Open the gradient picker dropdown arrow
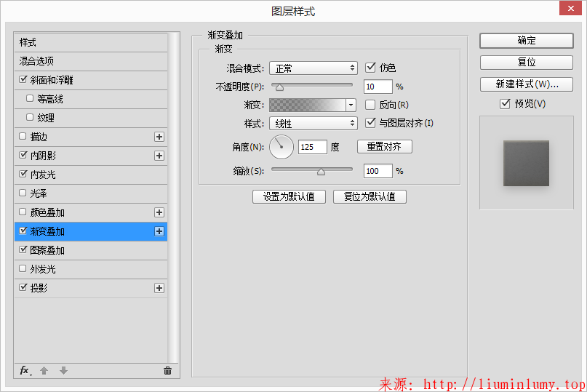This screenshot has height=392, width=587. tap(351, 105)
